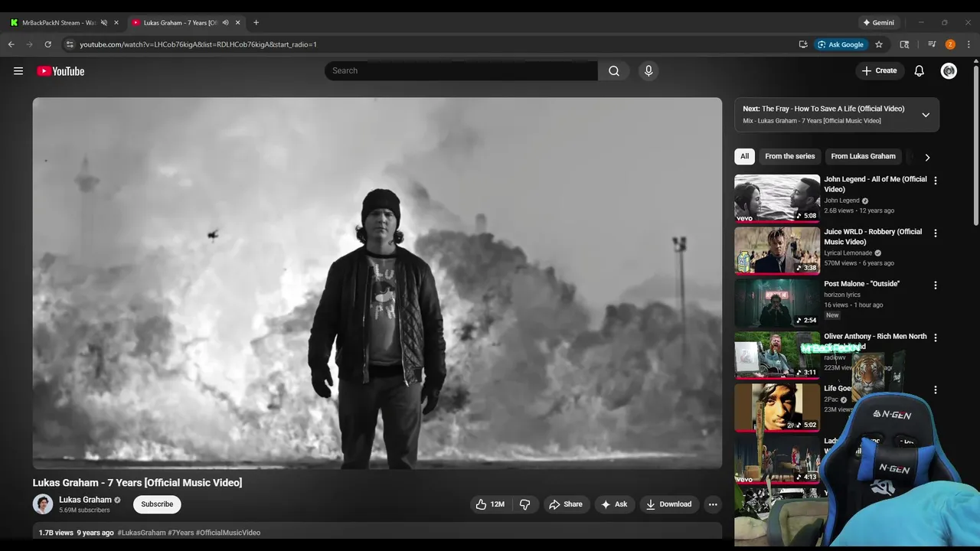The height and width of the screenshot is (551, 980).
Task: Select the From the series chip
Action: (789, 156)
